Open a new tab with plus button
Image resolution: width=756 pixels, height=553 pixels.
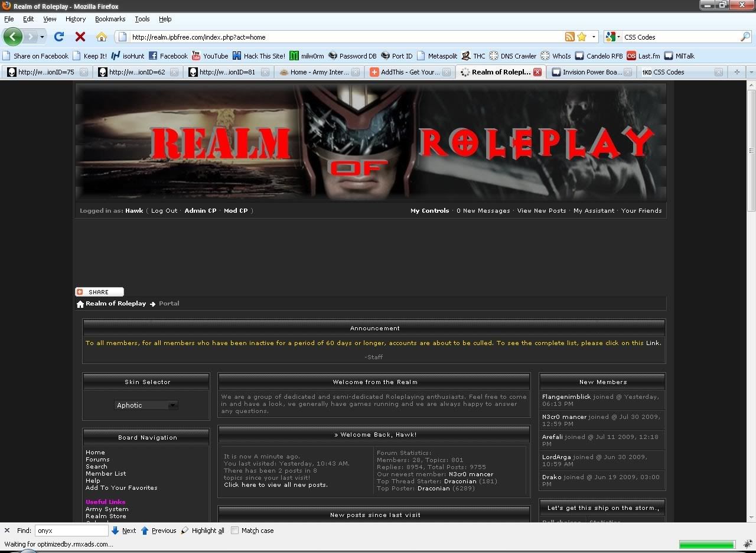pyautogui.click(x=737, y=72)
